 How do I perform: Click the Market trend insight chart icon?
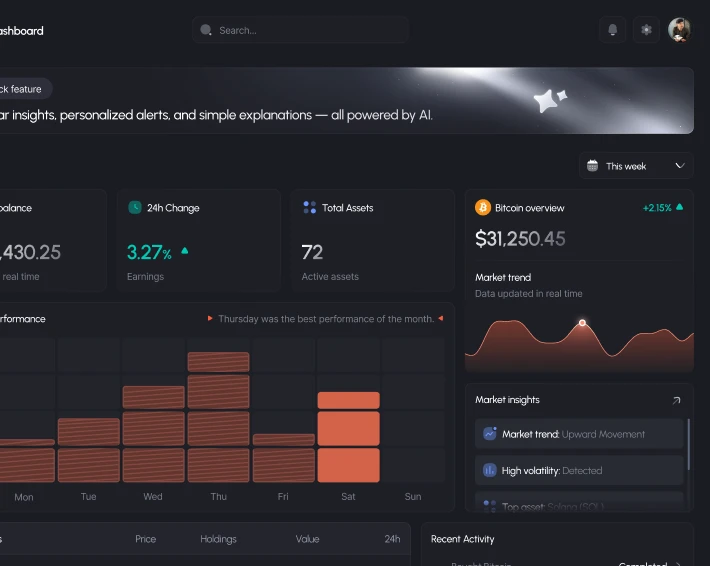point(489,434)
